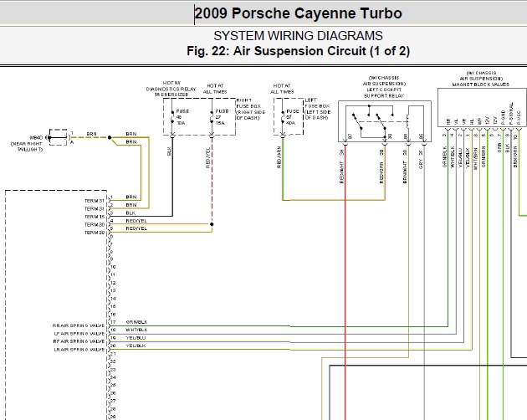Click connector pin number 10 on control module

point(113,267)
